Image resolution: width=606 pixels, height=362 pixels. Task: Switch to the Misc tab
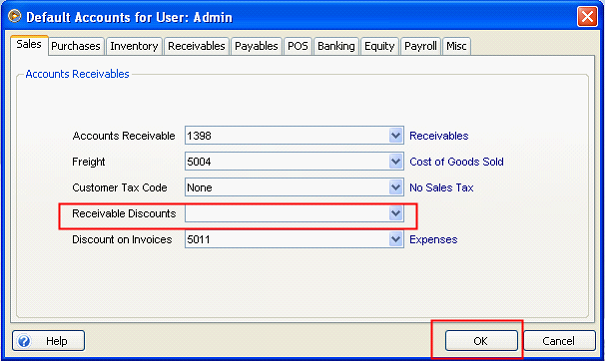coord(456,46)
